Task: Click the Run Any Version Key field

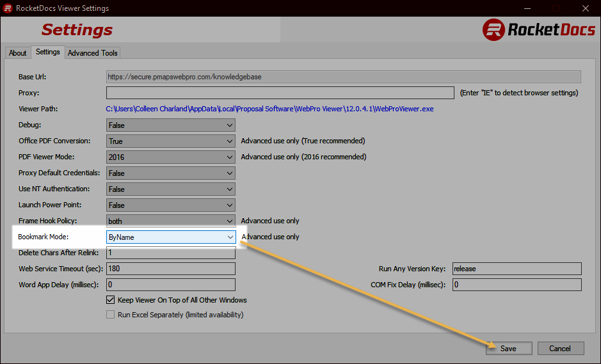Action: tap(517, 269)
